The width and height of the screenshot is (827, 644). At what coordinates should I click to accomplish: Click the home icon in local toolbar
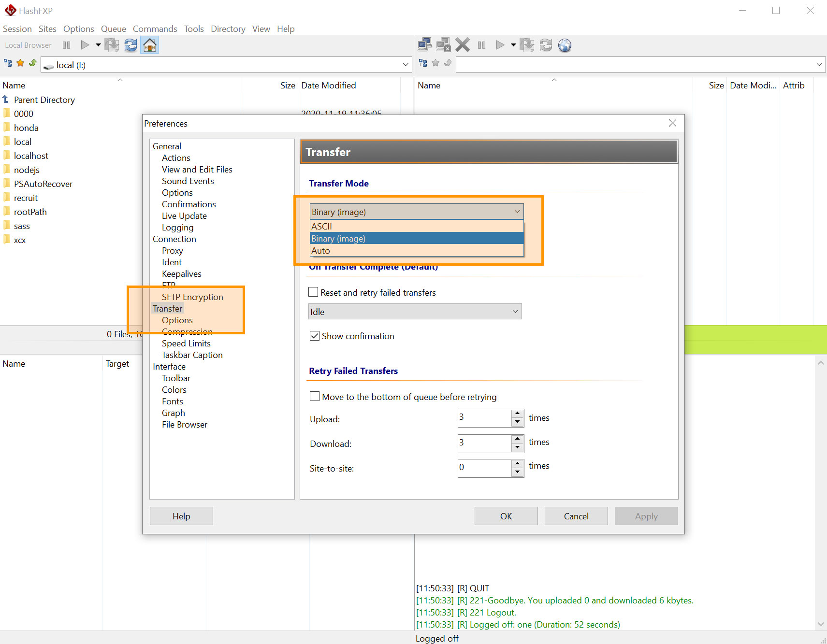(150, 45)
